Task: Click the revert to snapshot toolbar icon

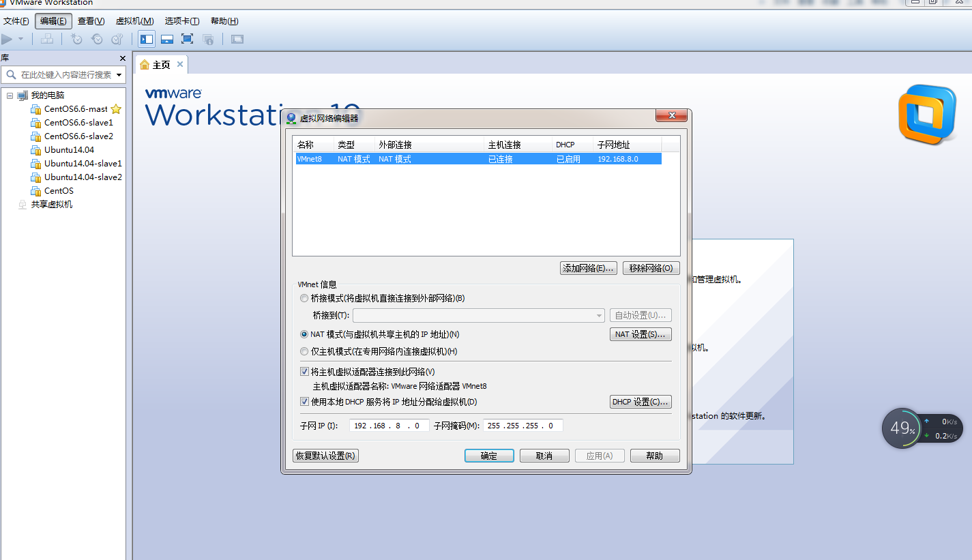Action: click(x=97, y=39)
